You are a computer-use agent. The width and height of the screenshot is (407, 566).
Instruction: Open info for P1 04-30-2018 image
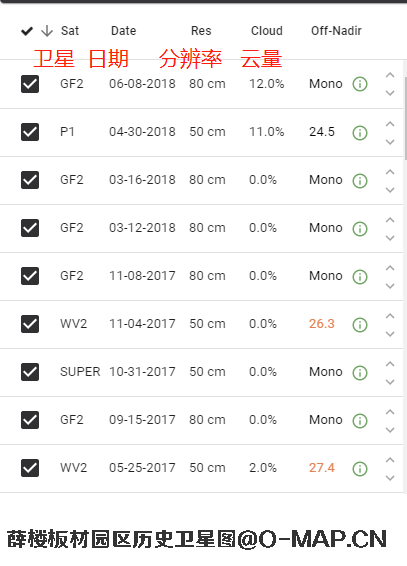(x=360, y=132)
